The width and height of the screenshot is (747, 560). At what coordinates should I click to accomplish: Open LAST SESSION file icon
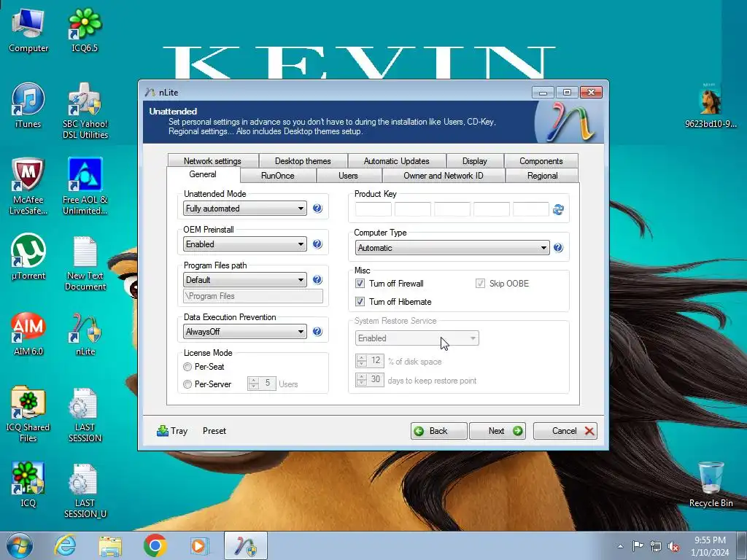pos(85,414)
